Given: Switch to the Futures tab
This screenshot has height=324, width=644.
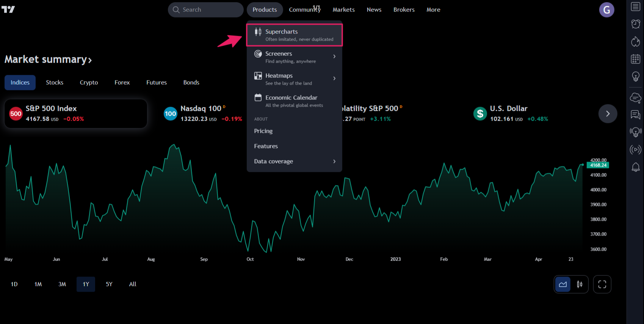Looking at the screenshot, I should [x=157, y=82].
